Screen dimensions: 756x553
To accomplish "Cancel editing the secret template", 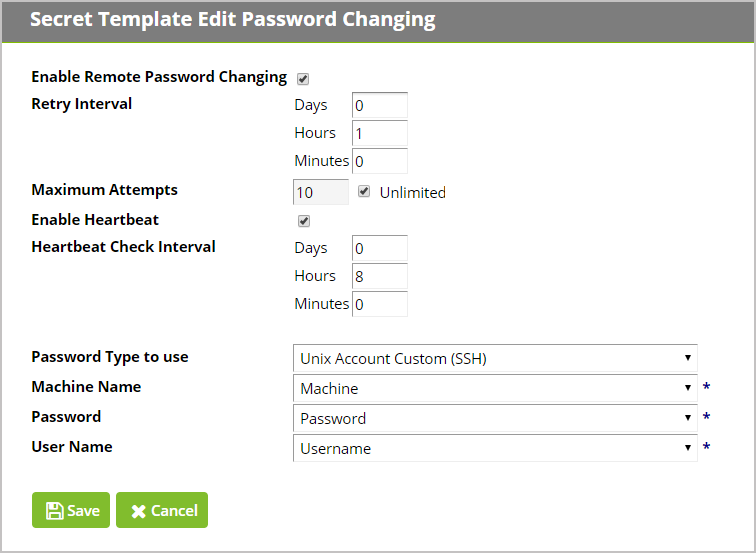I will point(162,510).
